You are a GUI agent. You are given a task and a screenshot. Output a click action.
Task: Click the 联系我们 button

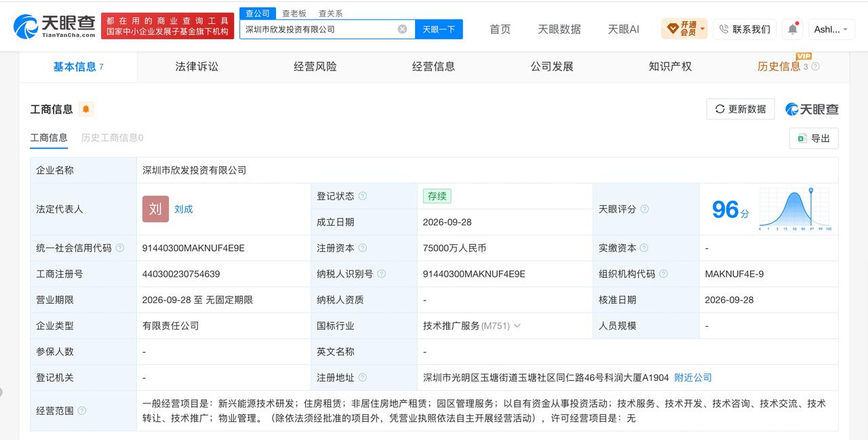tap(745, 29)
